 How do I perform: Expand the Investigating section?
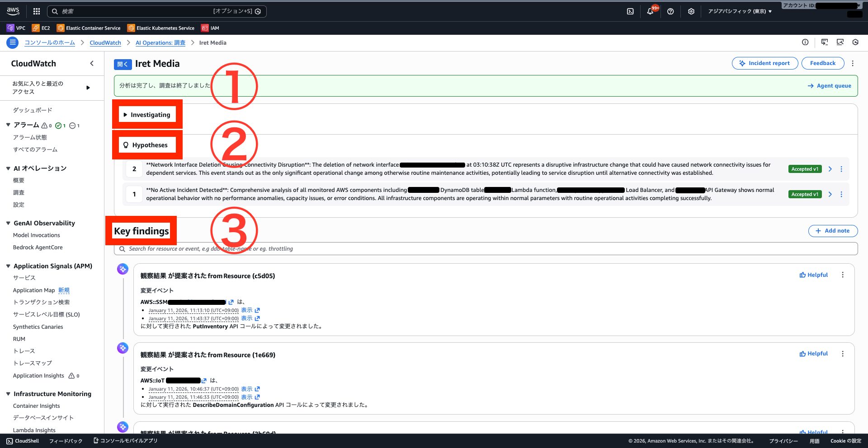(147, 115)
